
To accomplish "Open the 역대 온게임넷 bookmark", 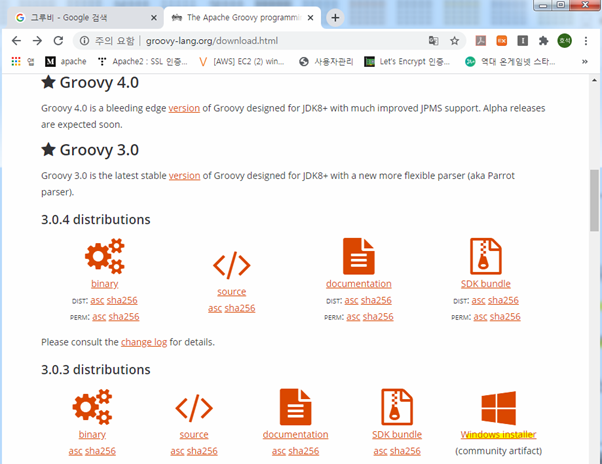I will 510,61.
